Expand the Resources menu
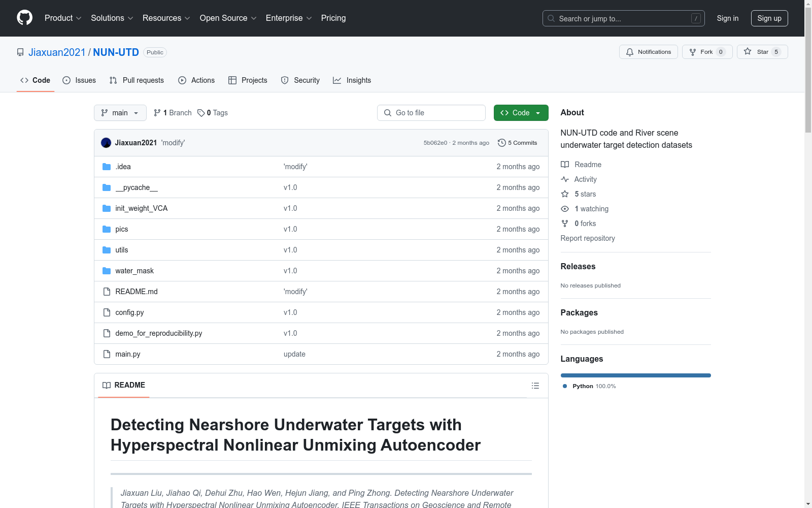812x508 pixels. click(166, 18)
